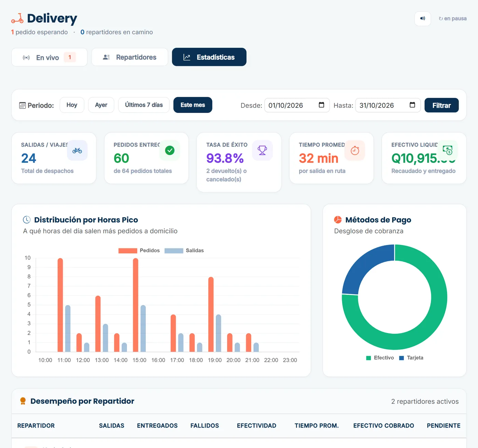
Task: Select the Últimos 7 días period
Action: [x=144, y=105]
